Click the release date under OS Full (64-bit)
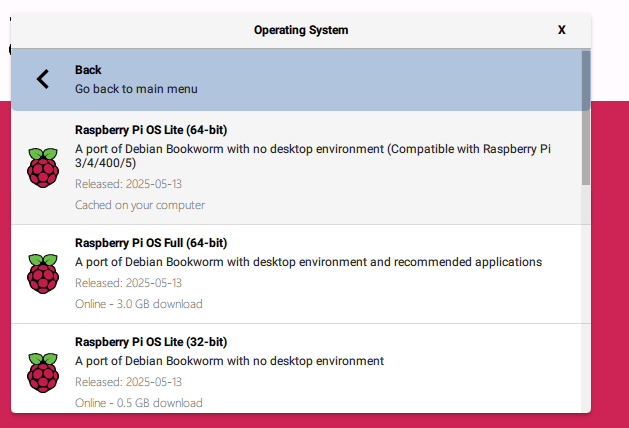This screenshot has width=629, height=428. [x=128, y=283]
